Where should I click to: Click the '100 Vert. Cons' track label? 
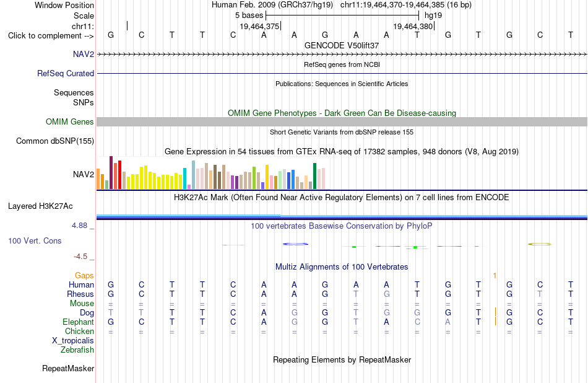(35, 241)
